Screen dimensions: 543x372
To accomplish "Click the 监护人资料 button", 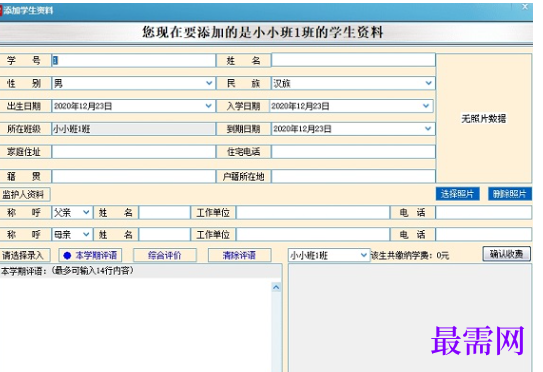I will pos(24,194).
